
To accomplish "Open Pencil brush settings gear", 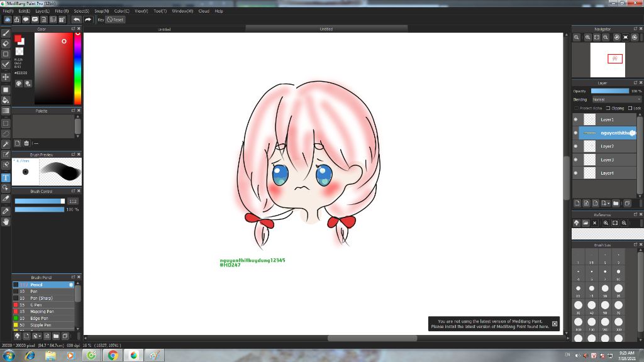I will [x=71, y=285].
